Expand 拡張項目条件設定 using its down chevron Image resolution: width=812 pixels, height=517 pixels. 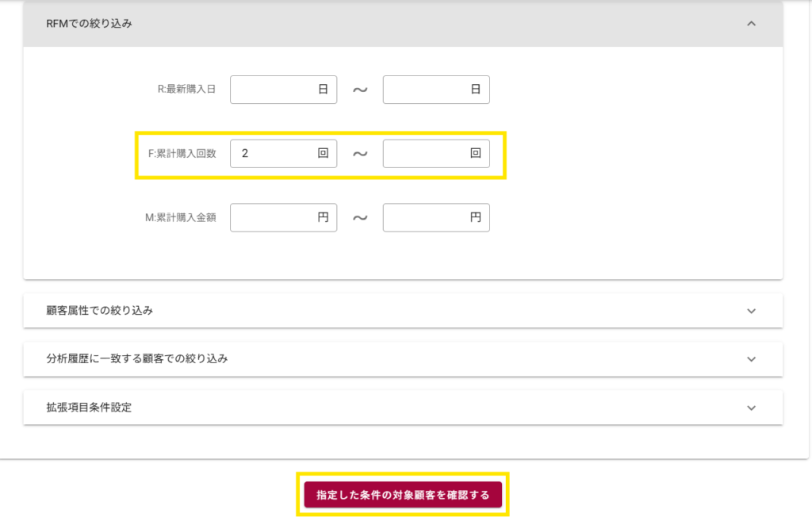pyautogui.click(x=751, y=408)
